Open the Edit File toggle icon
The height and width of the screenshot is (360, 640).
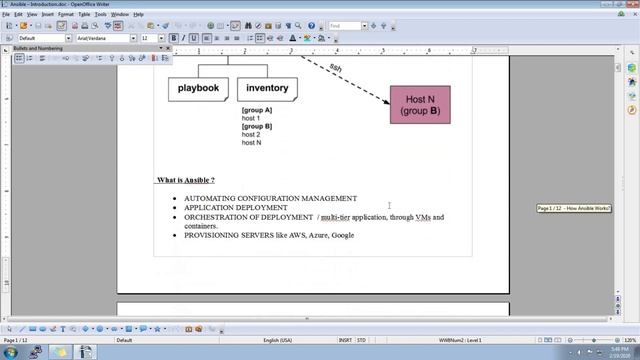click(x=62, y=26)
